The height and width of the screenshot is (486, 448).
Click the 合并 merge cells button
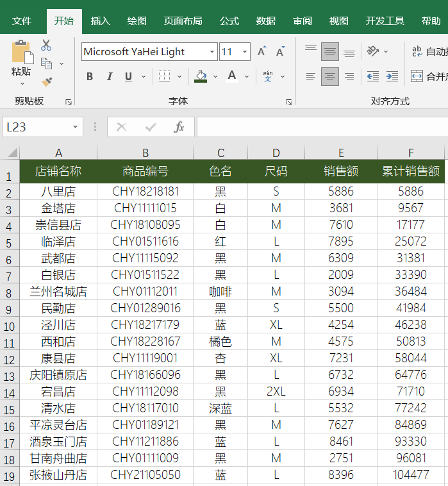point(428,77)
